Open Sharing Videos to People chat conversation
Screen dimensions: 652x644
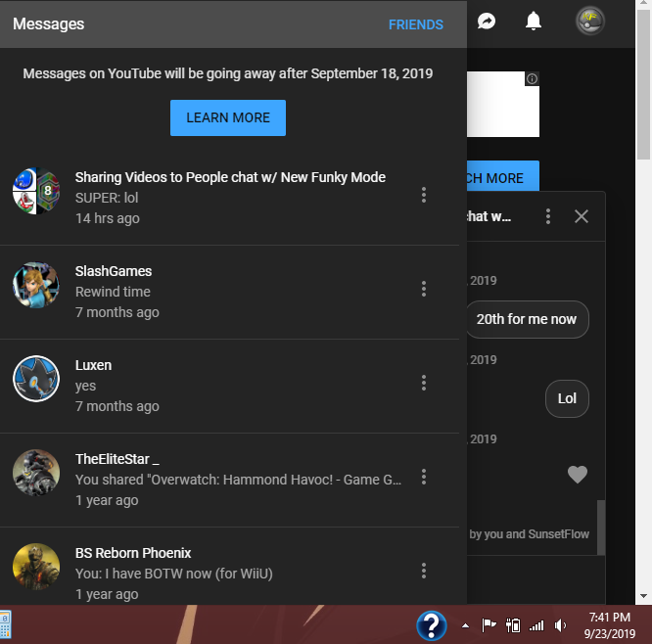pos(229,198)
